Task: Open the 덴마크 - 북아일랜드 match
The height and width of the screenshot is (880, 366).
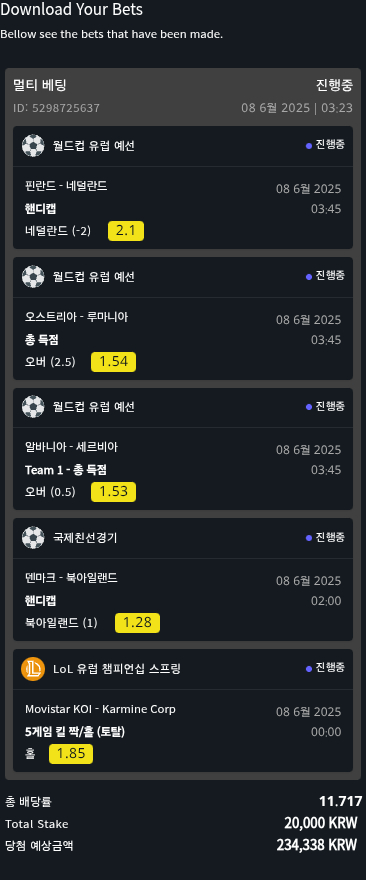Action: [x=71, y=578]
